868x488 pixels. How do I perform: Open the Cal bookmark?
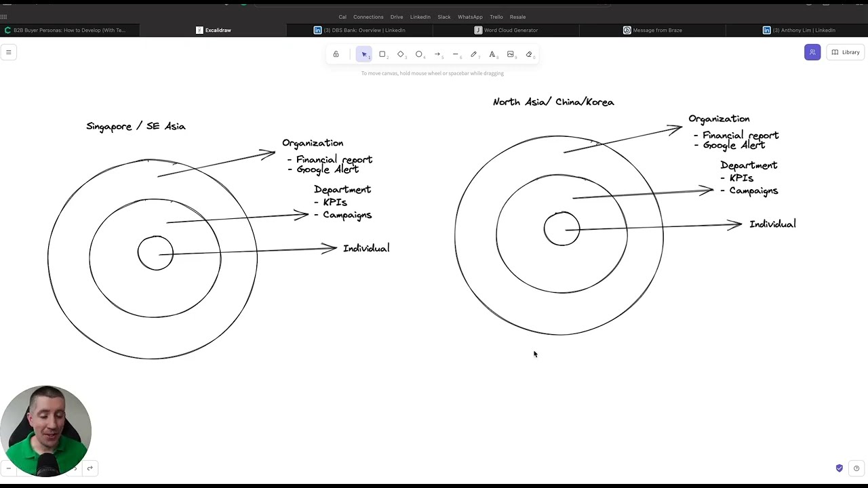tap(342, 17)
